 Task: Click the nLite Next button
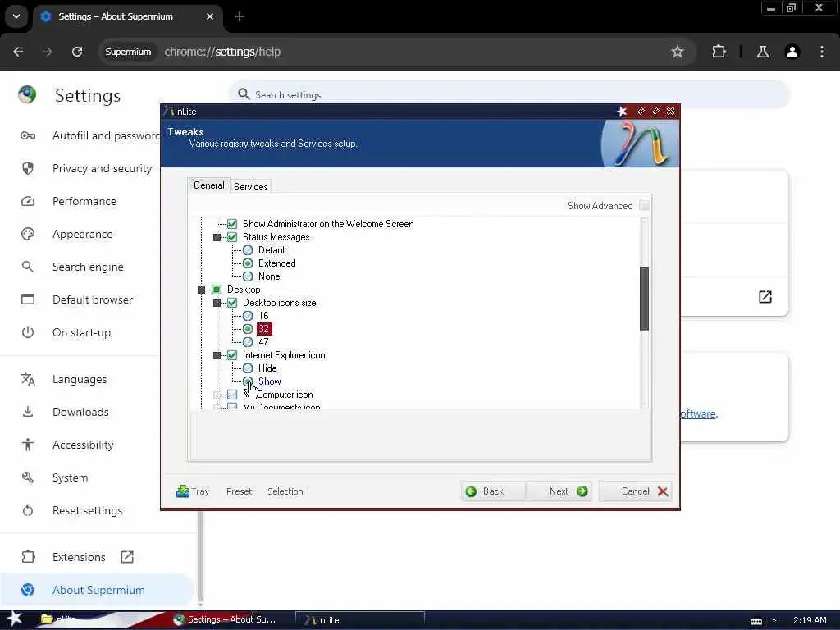click(558, 491)
